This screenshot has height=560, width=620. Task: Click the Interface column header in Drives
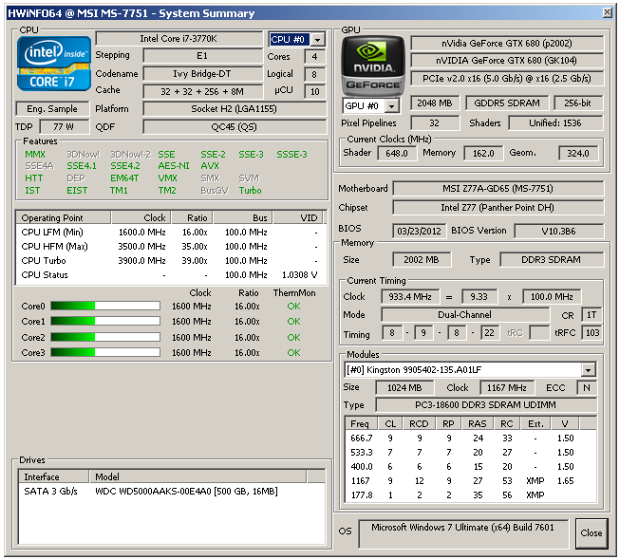tap(53, 477)
